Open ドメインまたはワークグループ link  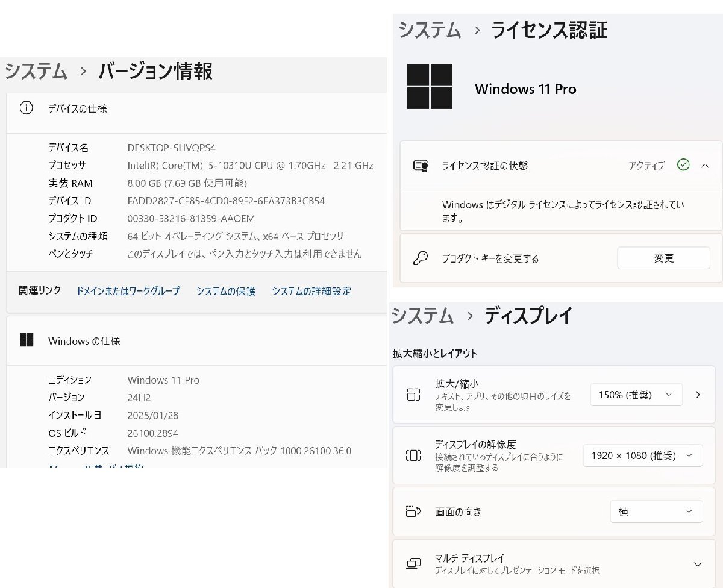(128, 291)
